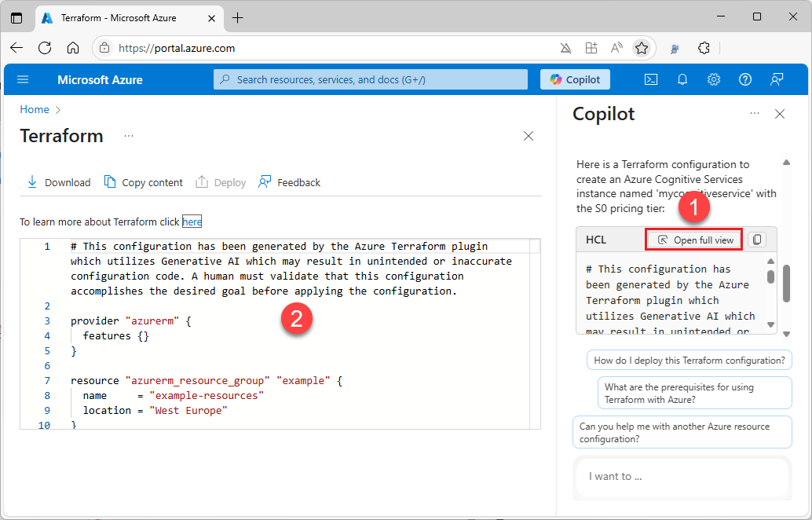Close the Terraform blade
The image size is (812, 520).
point(529,136)
